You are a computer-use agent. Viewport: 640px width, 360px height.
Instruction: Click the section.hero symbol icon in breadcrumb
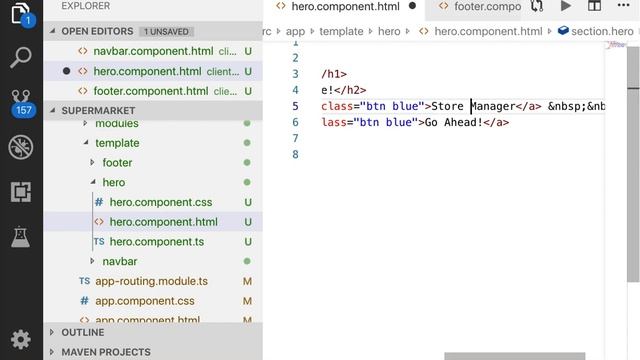pos(563,31)
